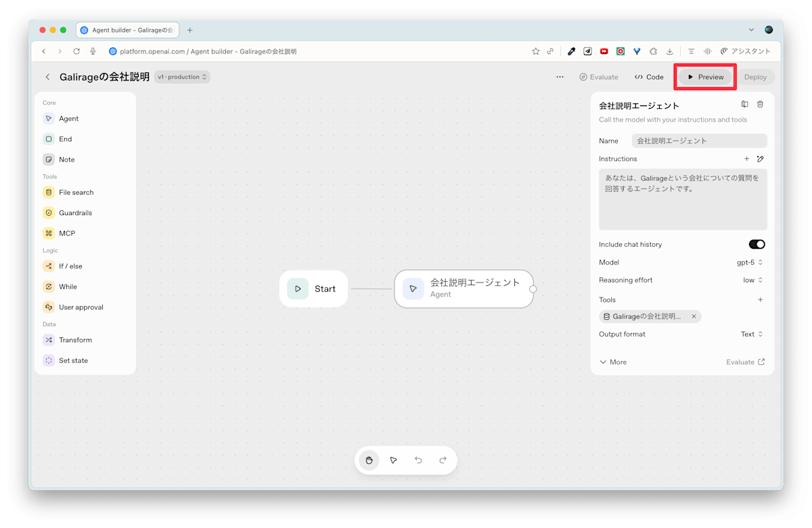This screenshot has width=812, height=528.
Task: Select the MCP tool node
Action: coord(60,233)
